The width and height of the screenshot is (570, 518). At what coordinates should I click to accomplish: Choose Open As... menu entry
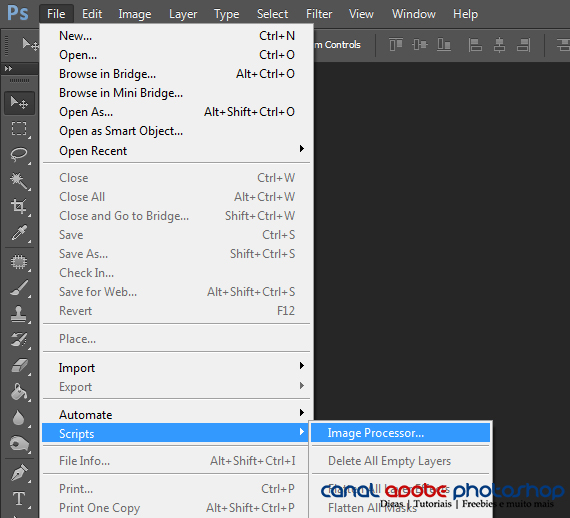pyautogui.click(x=176, y=112)
